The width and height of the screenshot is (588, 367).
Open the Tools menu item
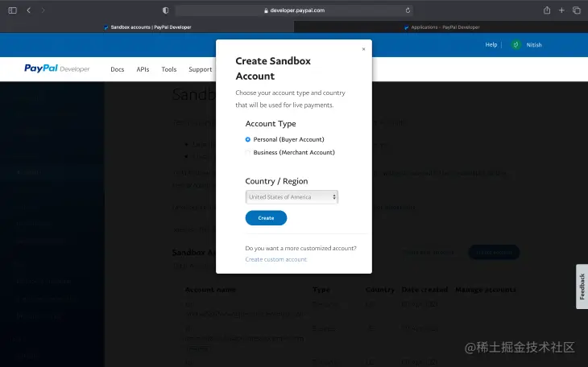[x=169, y=69]
